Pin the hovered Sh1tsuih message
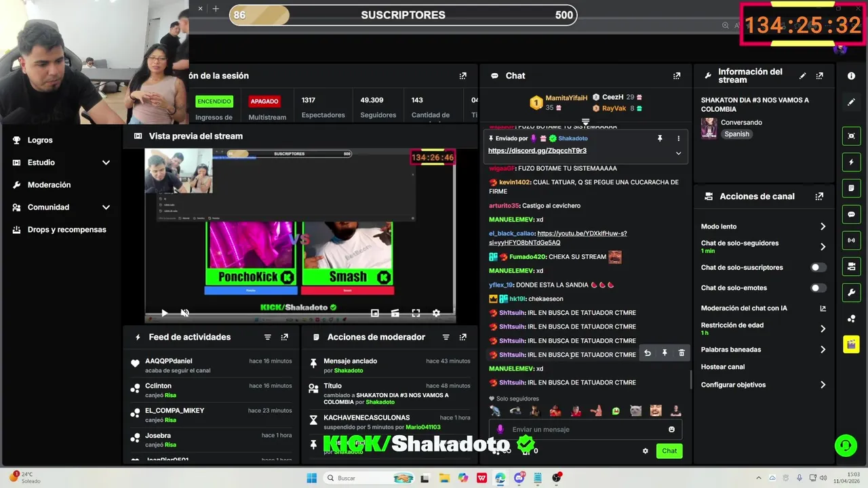Screen dimensions: 868x488 click(x=665, y=353)
